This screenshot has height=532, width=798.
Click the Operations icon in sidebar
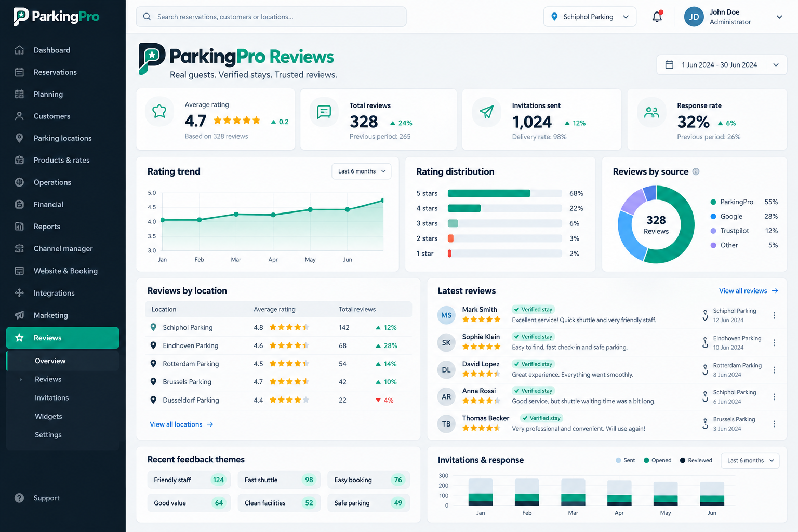coord(19,182)
